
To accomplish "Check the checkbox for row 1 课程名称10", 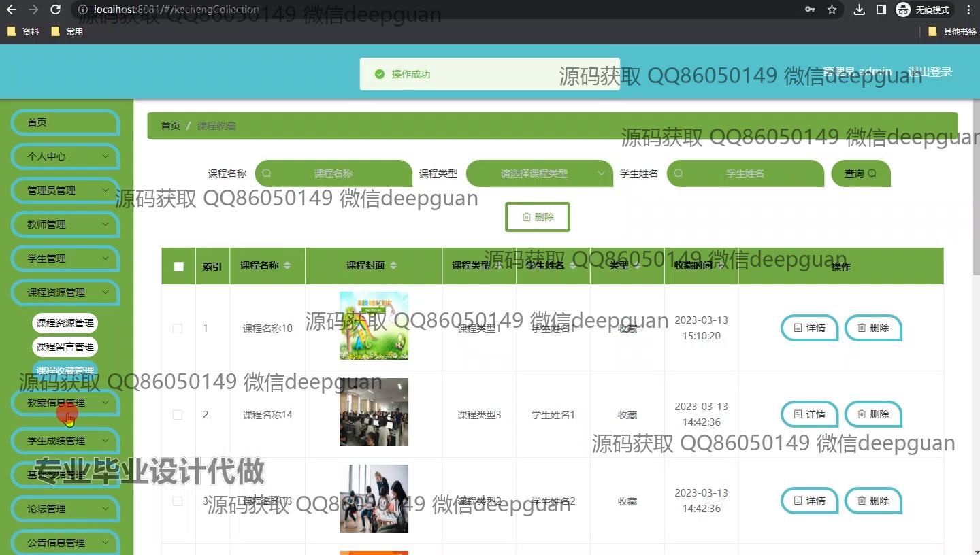I will pyautogui.click(x=178, y=328).
